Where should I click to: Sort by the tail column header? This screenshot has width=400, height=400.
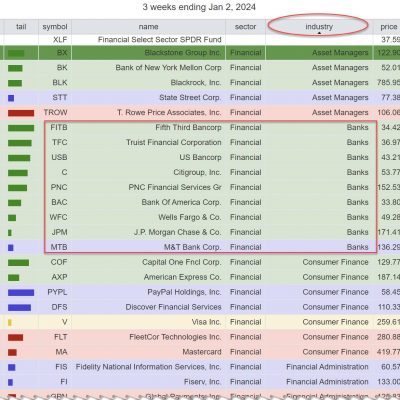(21, 27)
